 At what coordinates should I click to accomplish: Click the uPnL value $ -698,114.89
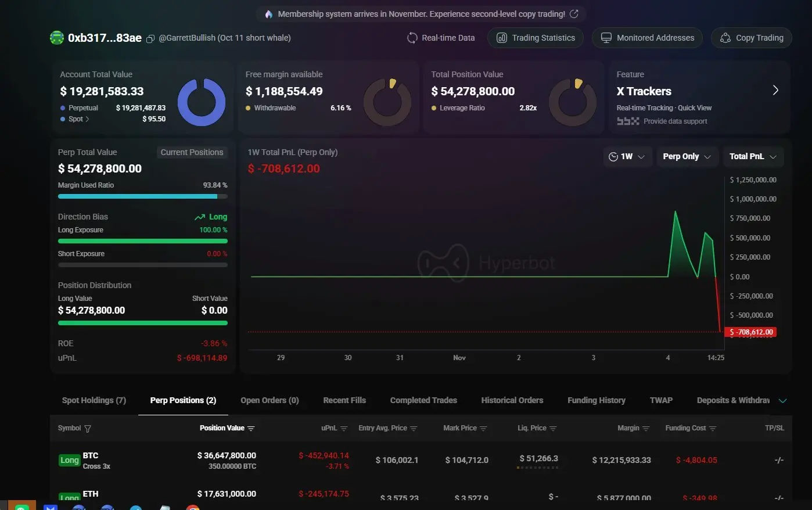202,358
